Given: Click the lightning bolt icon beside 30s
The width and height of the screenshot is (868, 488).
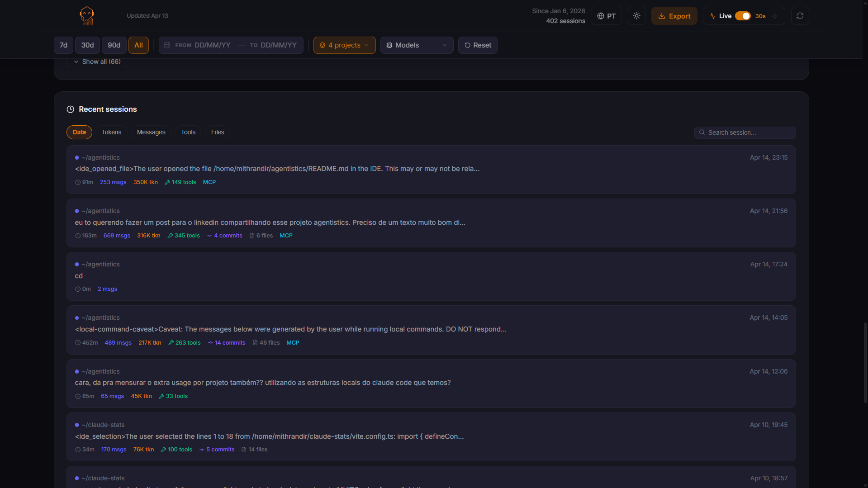Looking at the screenshot, I should click(775, 16).
